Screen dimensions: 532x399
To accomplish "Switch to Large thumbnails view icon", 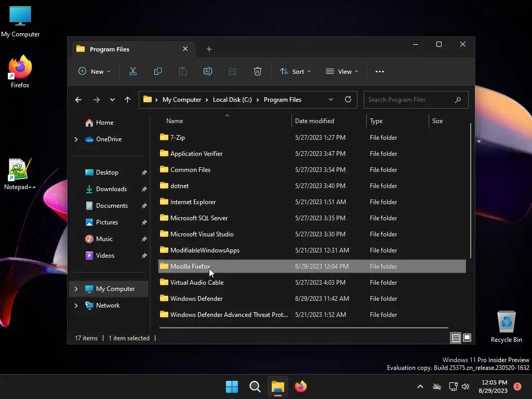I will point(467,338).
